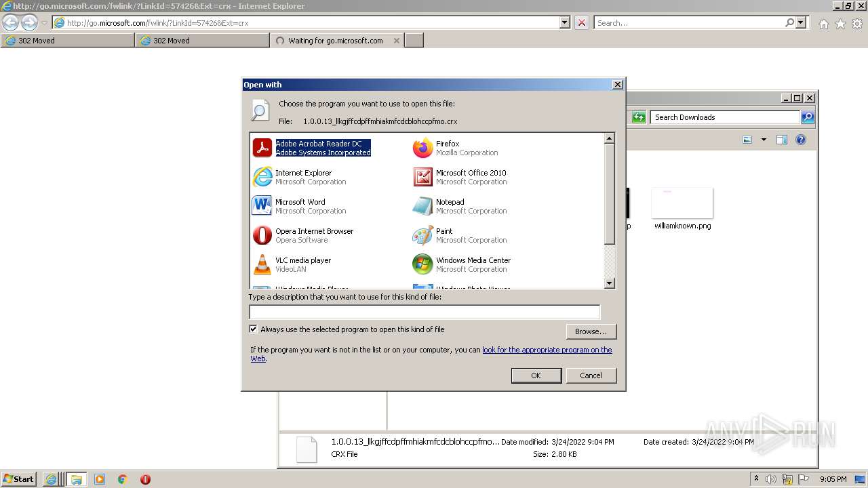This screenshot has height=488, width=868.
Task: Open IE search provider dropdown
Action: [801, 22]
